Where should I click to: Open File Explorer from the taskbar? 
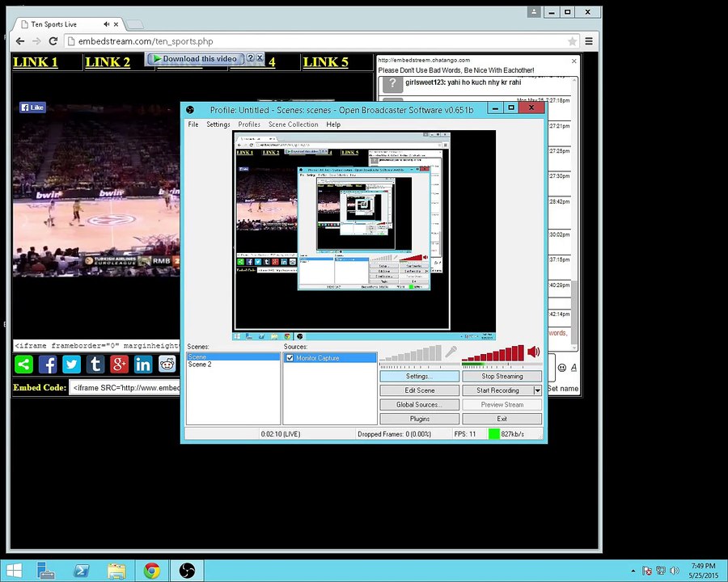pos(116,571)
